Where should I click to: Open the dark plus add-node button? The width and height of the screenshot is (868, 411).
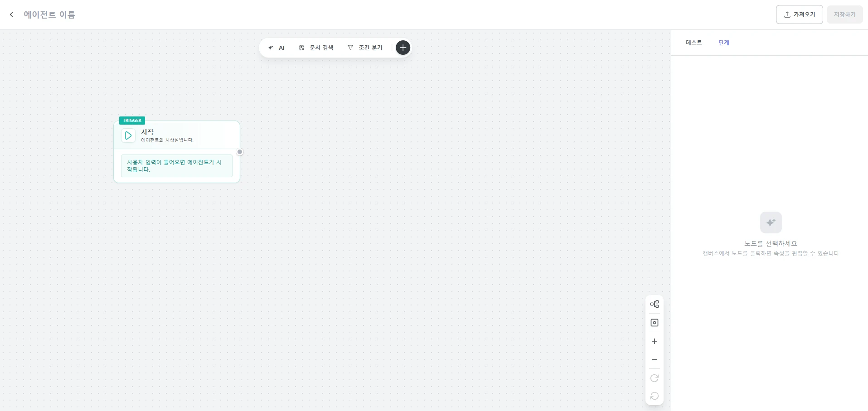click(x=403, y=48)
